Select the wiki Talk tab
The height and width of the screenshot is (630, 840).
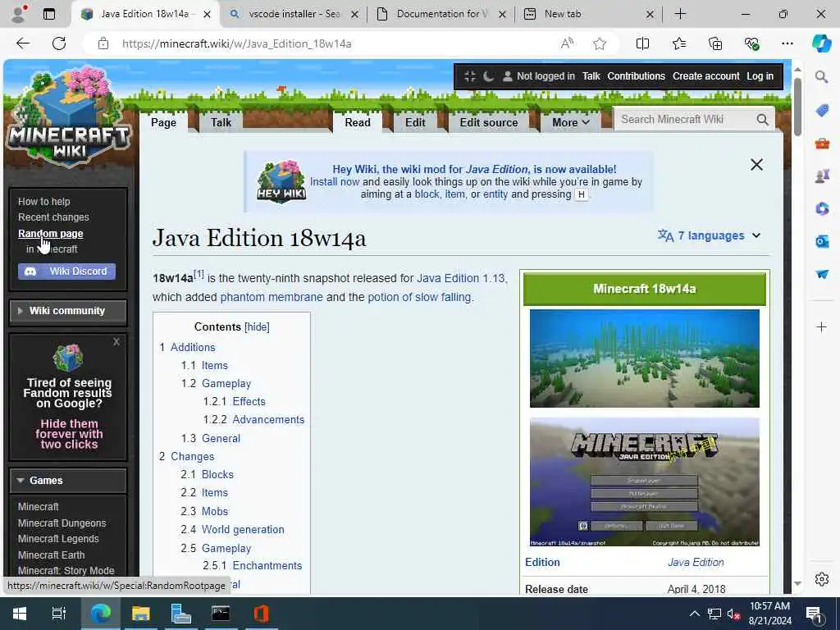[221, 123]
